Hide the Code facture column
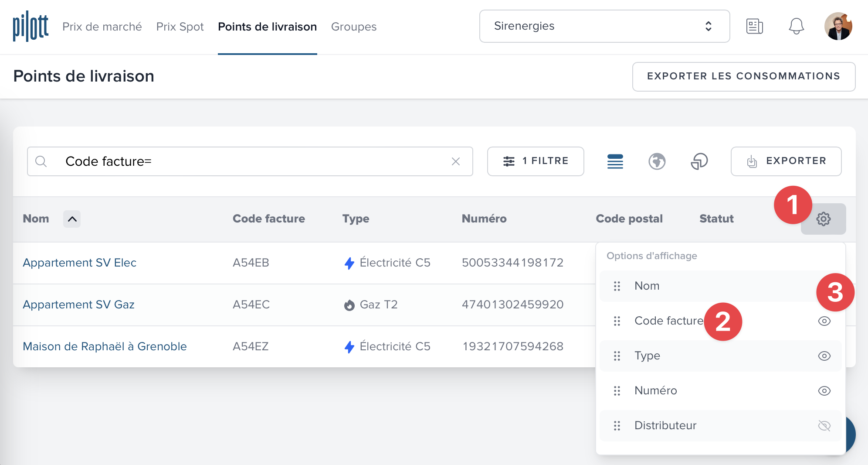 pyautogui.click(x=824, y=321)
